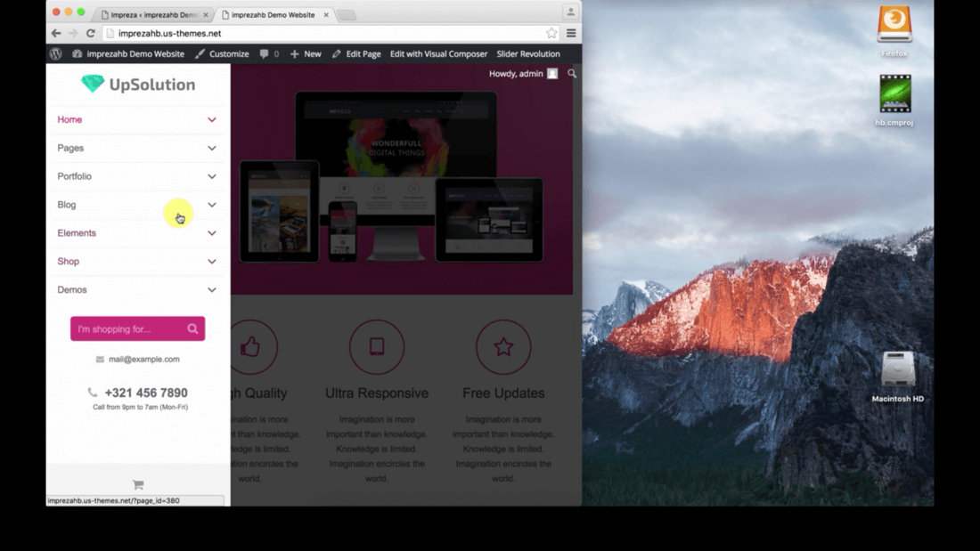
Task: Expand the Elements menu chevron
Action: point(212,233)
